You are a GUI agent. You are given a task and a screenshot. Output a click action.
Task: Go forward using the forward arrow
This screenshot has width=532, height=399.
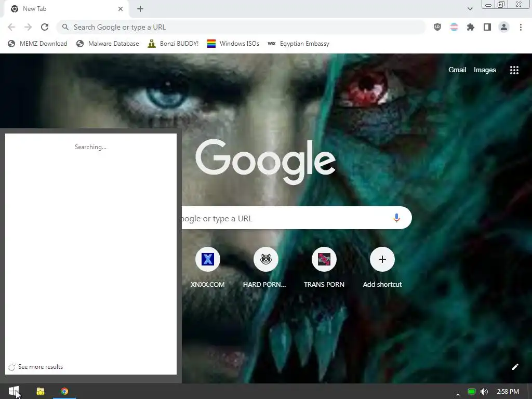click(x=28, y=27)
